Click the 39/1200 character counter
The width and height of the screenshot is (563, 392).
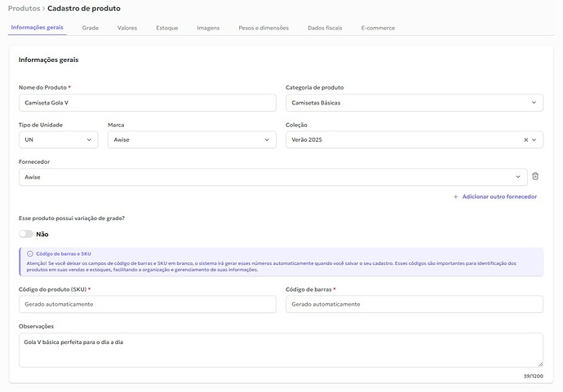point(533,377)
